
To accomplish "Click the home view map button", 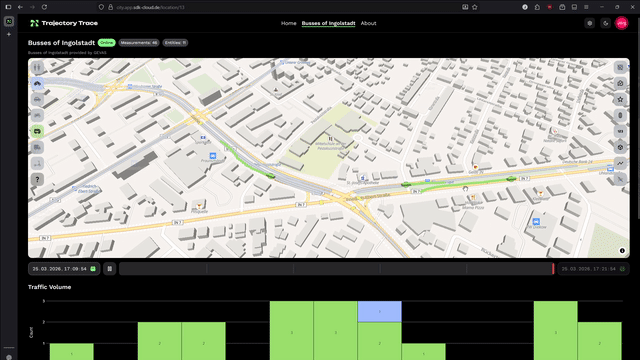I will point(620,83).
